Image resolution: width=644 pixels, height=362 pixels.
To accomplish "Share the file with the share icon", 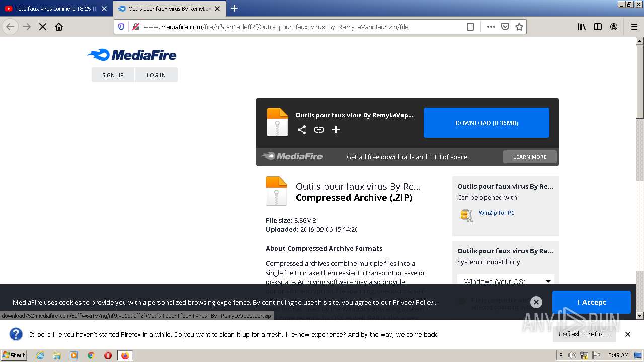I will (301, 130).
